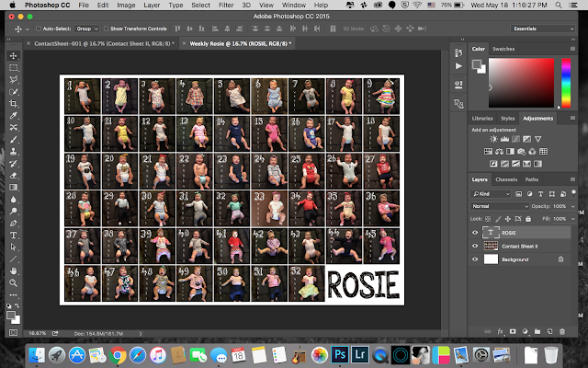Enable Show Transform Controls checkbox
Viewport: 588px width, 368px height.
point(107,29)
